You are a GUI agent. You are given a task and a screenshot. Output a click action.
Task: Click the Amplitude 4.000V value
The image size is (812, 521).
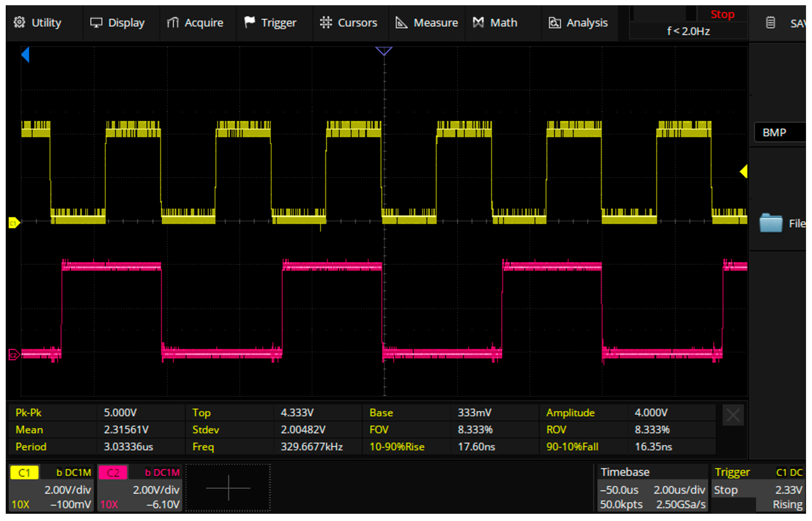651,413
